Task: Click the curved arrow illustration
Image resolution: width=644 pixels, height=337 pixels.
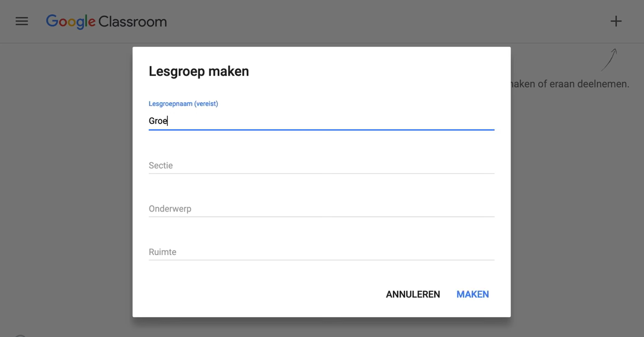Action: tap(609, 60)
